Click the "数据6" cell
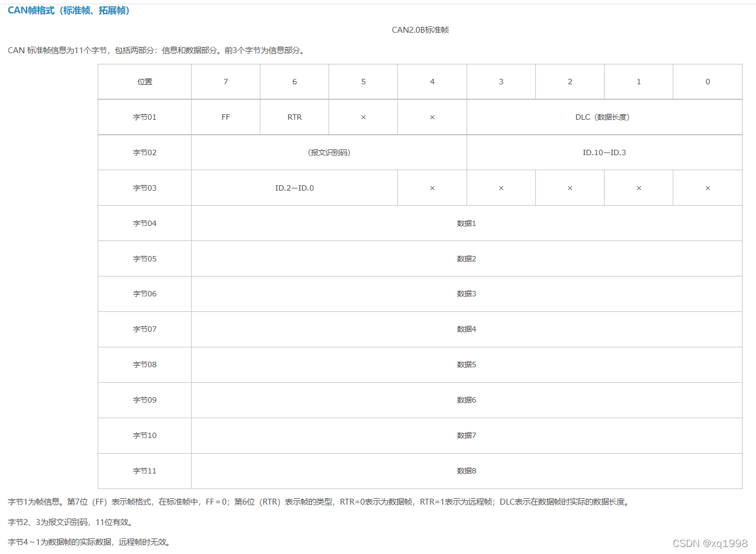756x554 pixels. (x=467, y=400)
